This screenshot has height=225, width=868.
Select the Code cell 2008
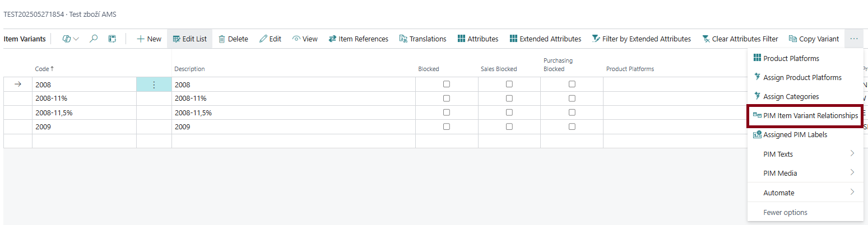click(84, 85)
